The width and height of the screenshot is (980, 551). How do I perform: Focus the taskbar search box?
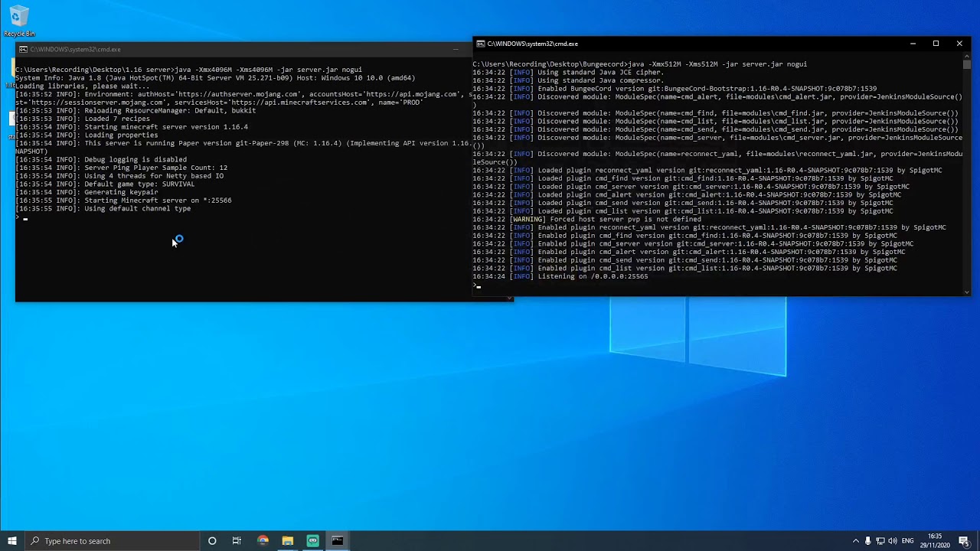pyautogui.click(x=112, y=541)
